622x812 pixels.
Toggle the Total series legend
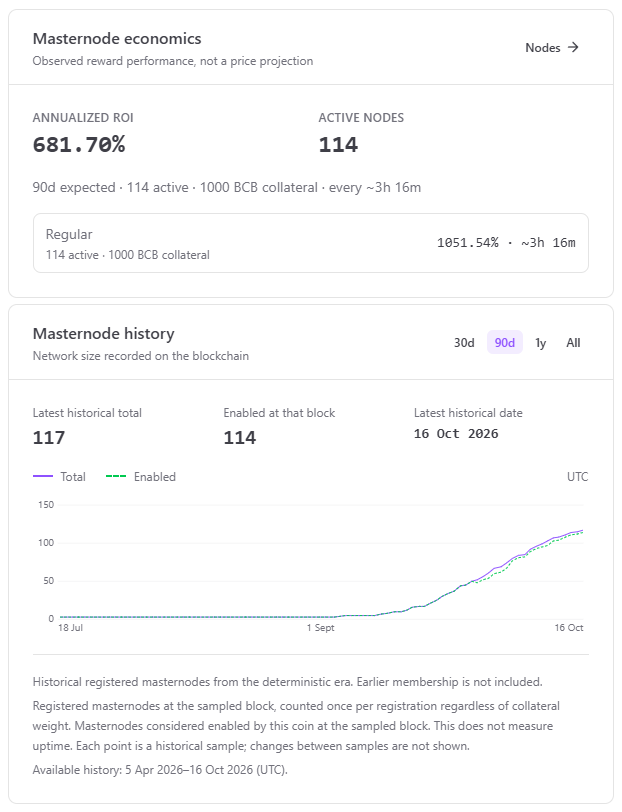pyautogui.click(x=59, y=476)
